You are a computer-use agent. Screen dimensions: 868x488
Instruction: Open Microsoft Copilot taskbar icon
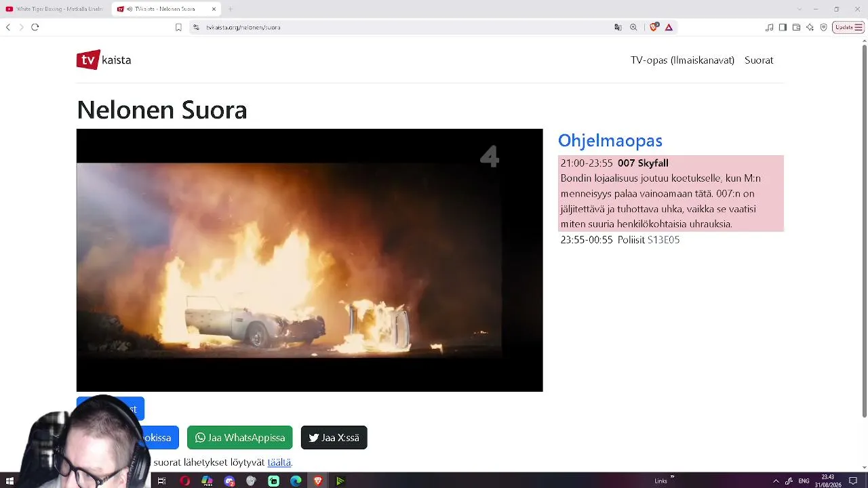tap(207, 481)
